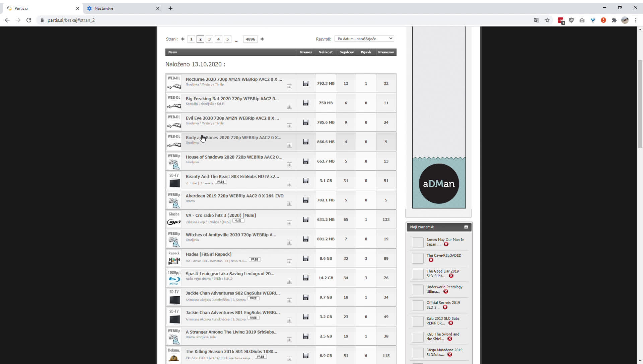Open info icon for Evil Eye 2020
The image size is (643, 364).
pyautogui.click(x=289, y=126)
